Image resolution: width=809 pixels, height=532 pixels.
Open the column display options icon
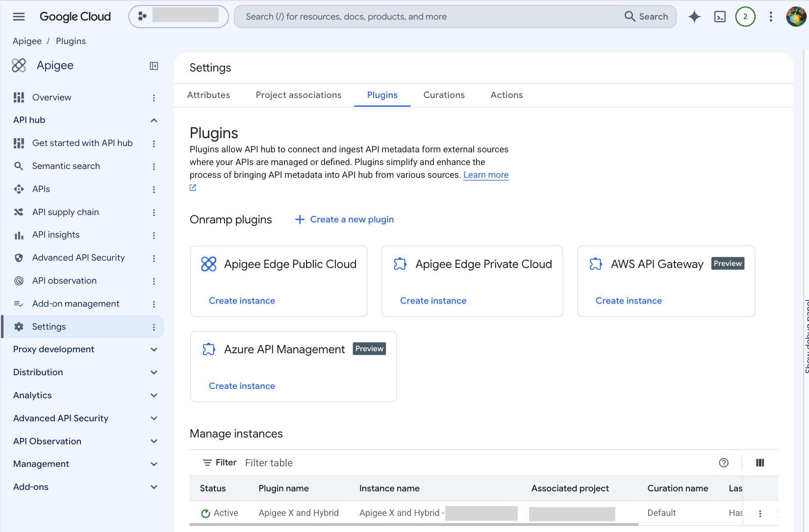point(760,462)
